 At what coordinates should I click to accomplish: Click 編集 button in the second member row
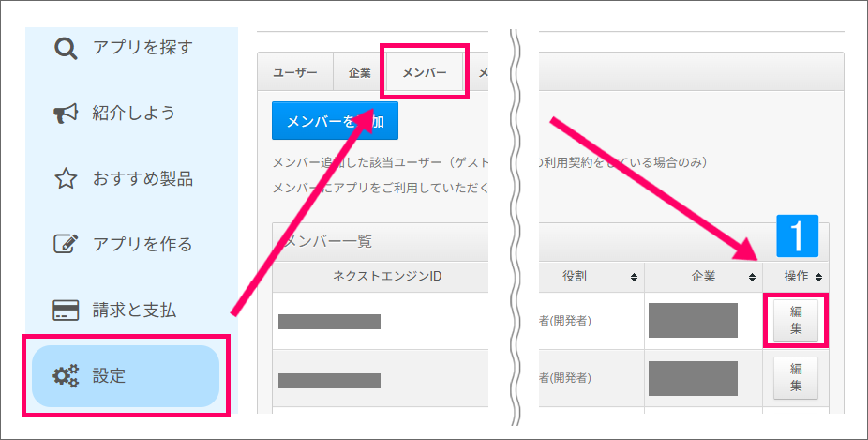[796, 377]
